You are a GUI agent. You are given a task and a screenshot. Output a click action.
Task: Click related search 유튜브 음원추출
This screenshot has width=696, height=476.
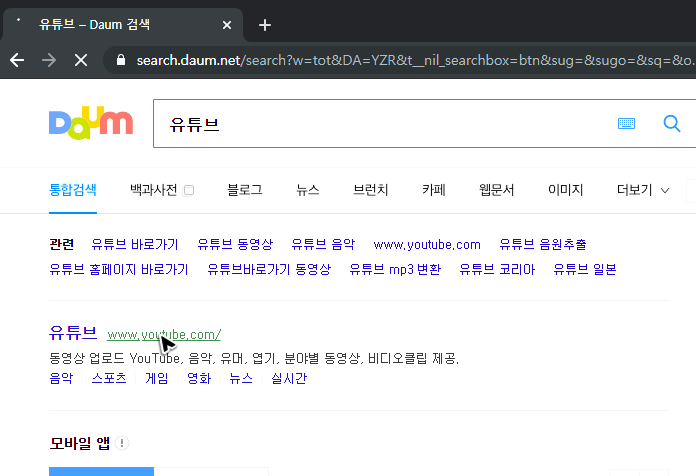[x=542, y=244]
